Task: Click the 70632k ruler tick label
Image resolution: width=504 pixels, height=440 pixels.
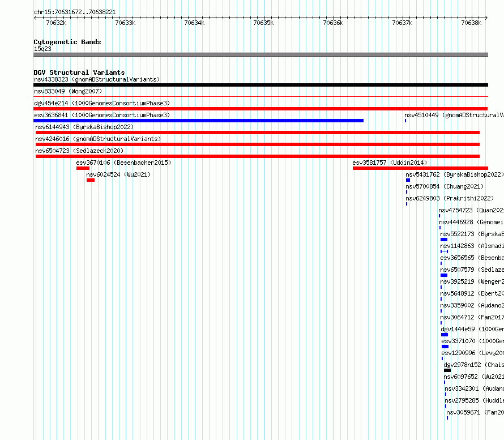Action: click(56, 23)
